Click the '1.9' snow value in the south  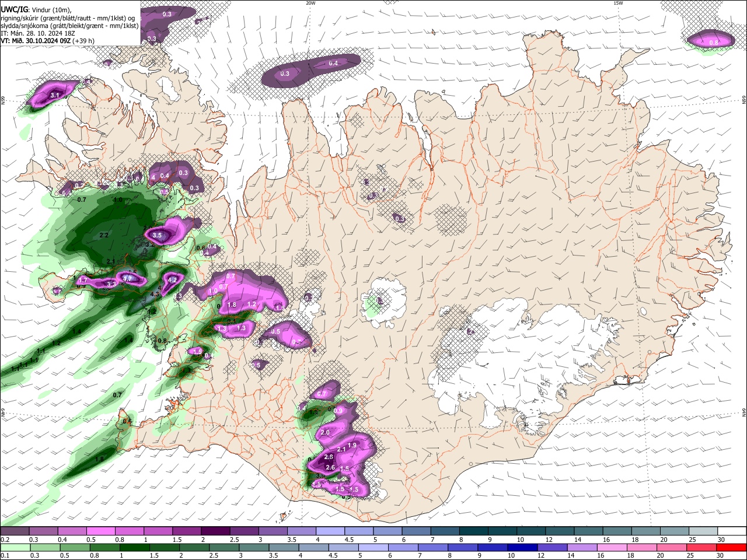(x=352, y=446)
